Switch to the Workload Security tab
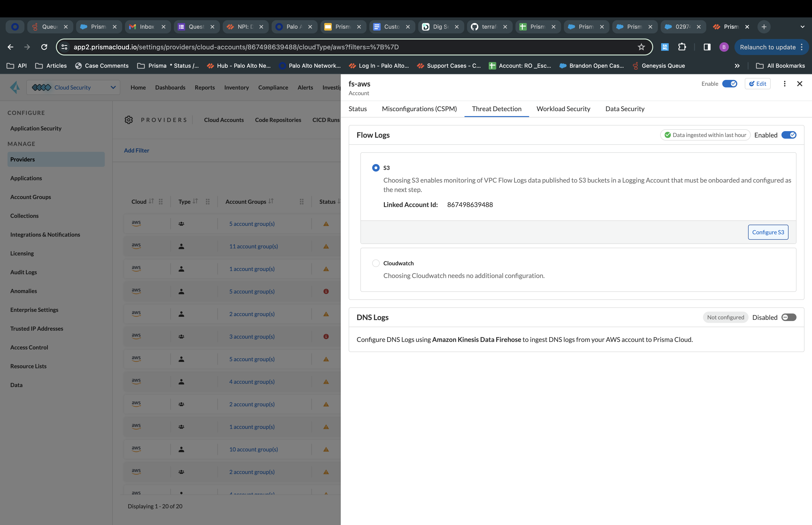Screen dimensions: 812x525 (x=563, y=109)
